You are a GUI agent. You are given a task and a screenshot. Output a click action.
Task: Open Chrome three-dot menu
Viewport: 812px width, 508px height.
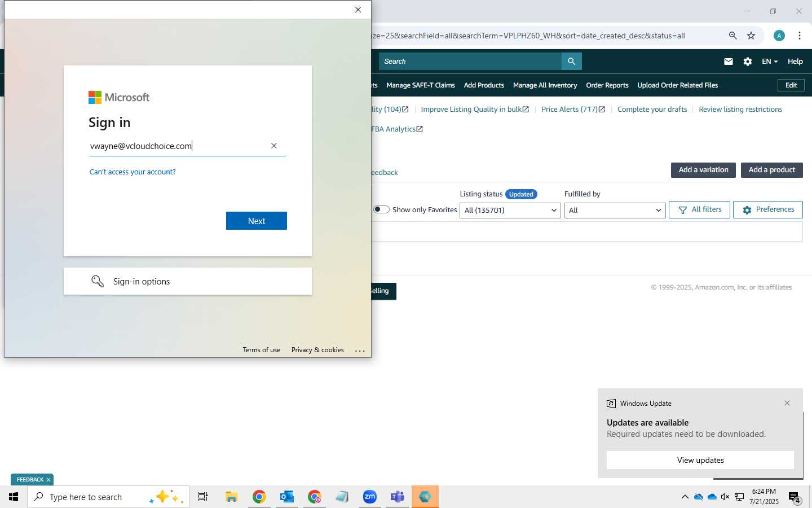pos(800,36)
